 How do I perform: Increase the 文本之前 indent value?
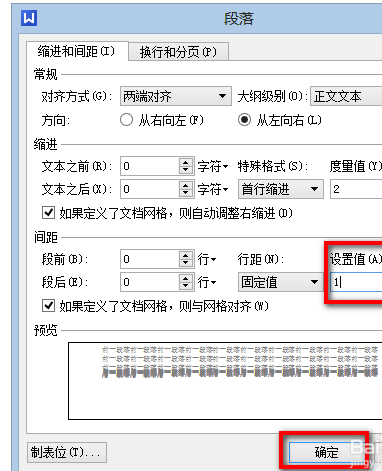pyautogui.click(x=186, y=162)
